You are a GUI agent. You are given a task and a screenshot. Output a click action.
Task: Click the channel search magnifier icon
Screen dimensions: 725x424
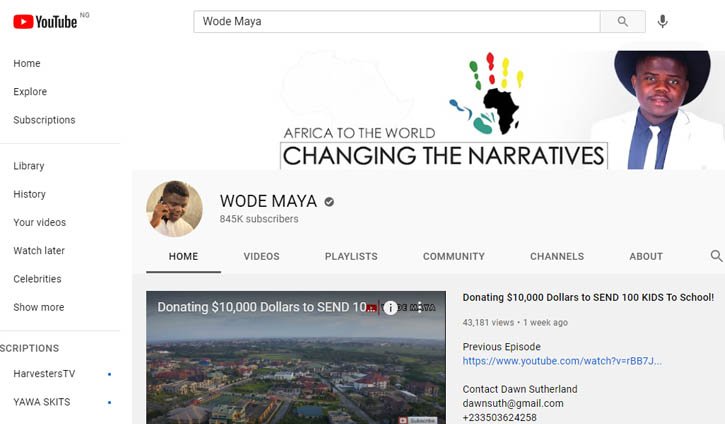click(x=716, y=256)
